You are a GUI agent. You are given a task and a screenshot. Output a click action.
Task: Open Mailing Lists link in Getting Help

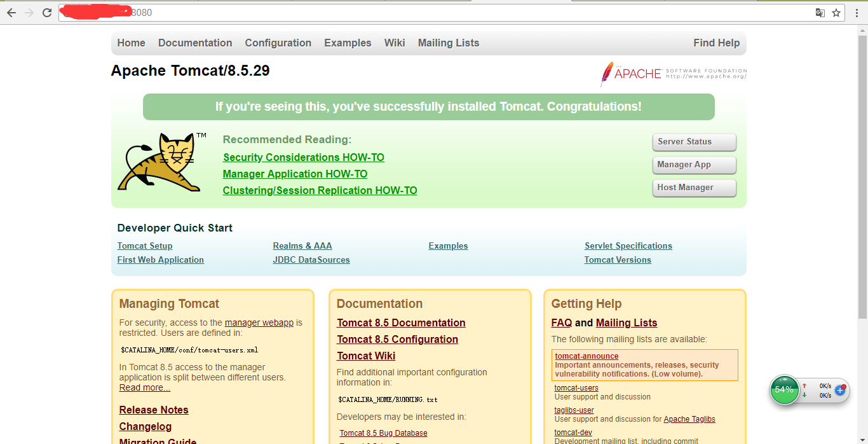627,323
